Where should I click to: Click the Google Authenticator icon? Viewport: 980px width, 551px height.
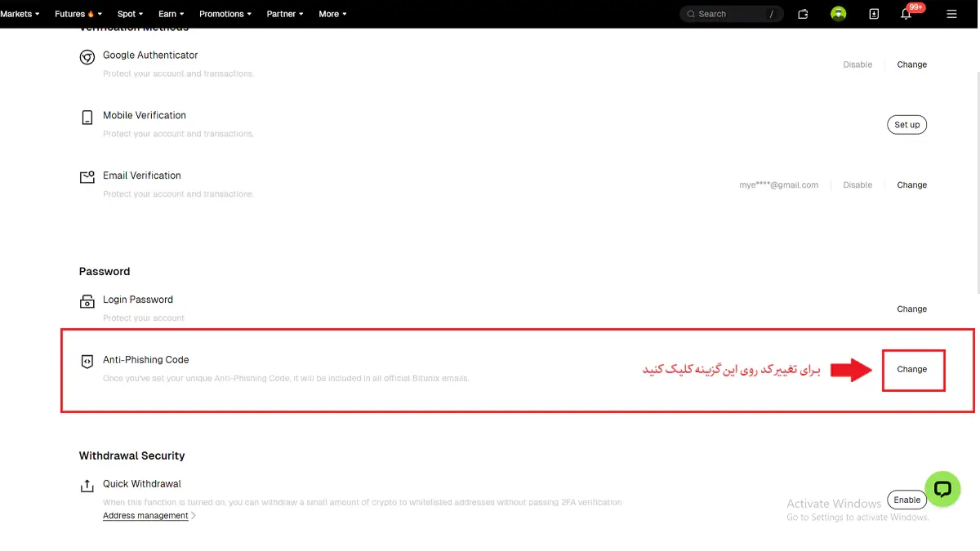coord(87,57)
